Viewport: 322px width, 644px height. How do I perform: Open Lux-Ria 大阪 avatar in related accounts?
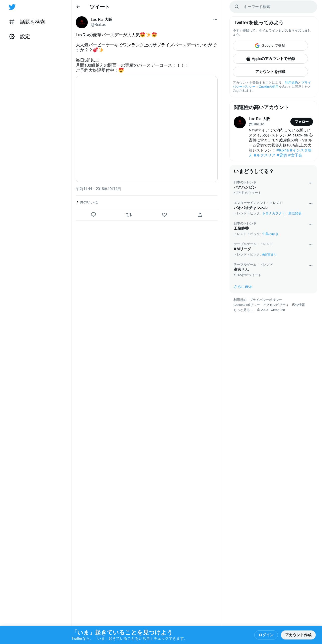pos(240,122)
